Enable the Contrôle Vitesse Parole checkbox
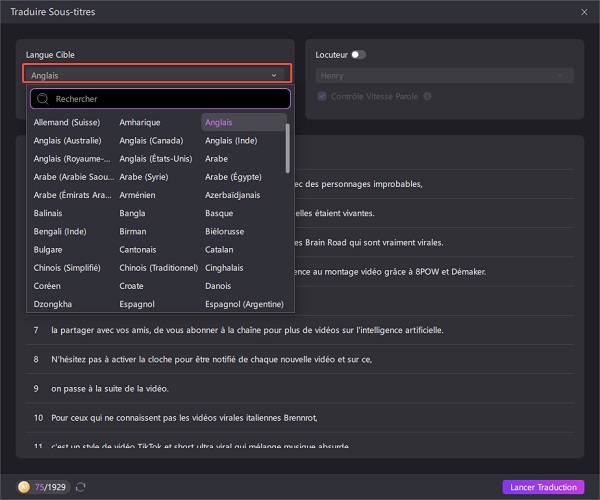Image resolution: width=600 pixels, height=500 pixels. click(x=321, y=96)
